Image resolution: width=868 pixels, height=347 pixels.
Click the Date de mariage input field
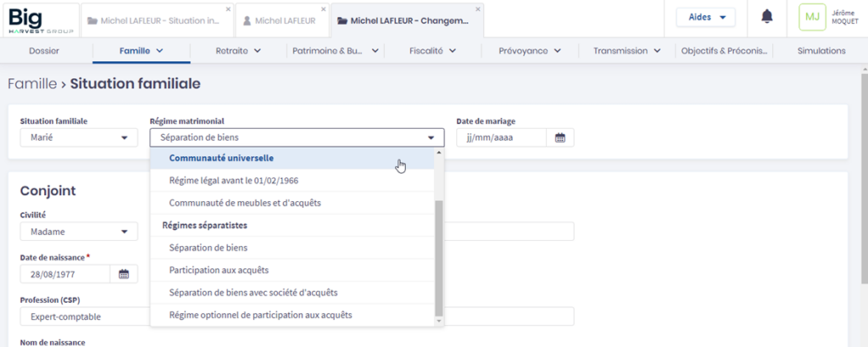click(x=500, y=137)
